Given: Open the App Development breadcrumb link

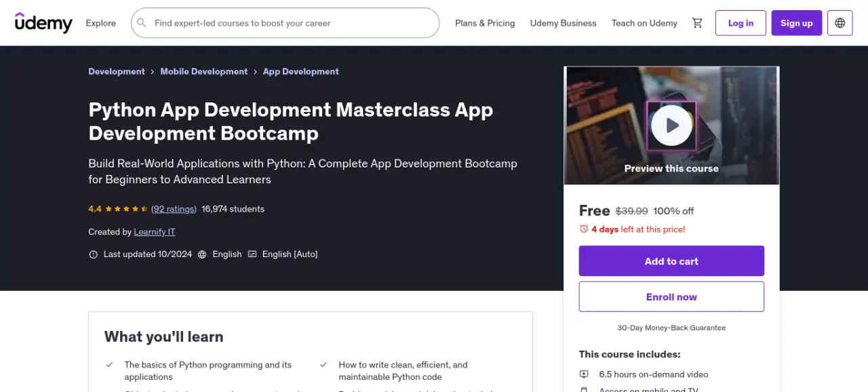Looking at the screenshot, I should click(301, 71).
